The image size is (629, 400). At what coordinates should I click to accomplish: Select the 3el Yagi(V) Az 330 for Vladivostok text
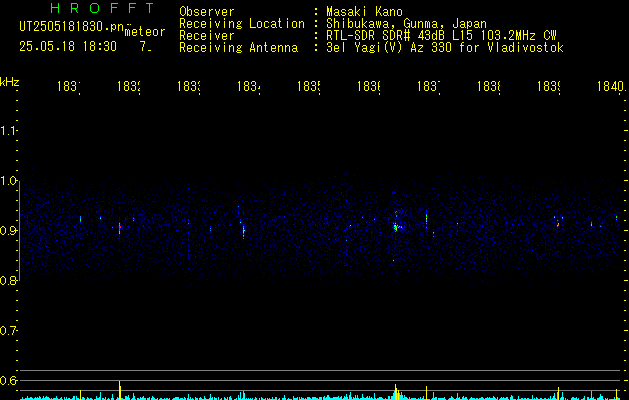[x=445, y=48]
